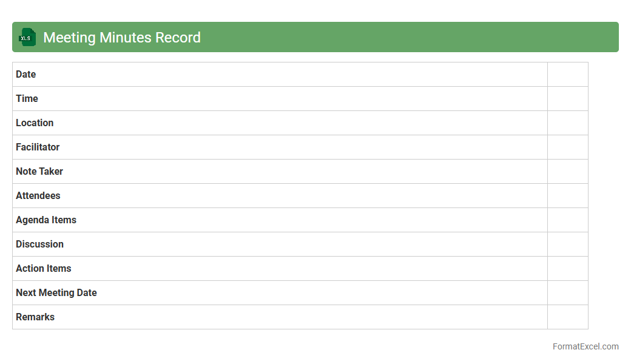Click the empty cell beside Action Items
Image resolution: width=631 pixels, height=364 pixels.
click(567, 269)
